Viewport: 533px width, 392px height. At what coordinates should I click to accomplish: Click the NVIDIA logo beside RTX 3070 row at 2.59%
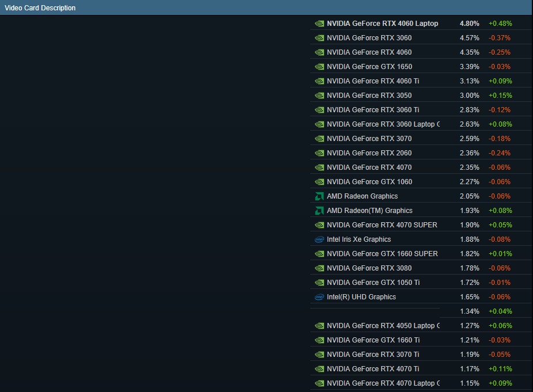319,139
